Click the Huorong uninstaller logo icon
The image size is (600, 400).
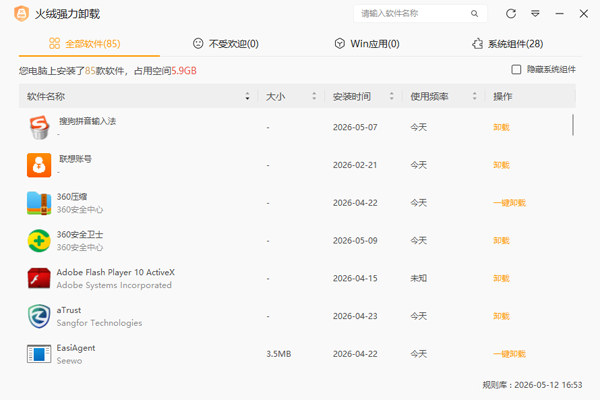point(21,14)
